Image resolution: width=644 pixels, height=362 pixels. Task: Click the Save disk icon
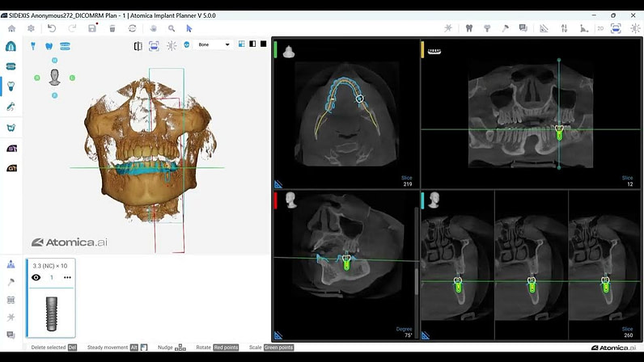pos(92,28)
